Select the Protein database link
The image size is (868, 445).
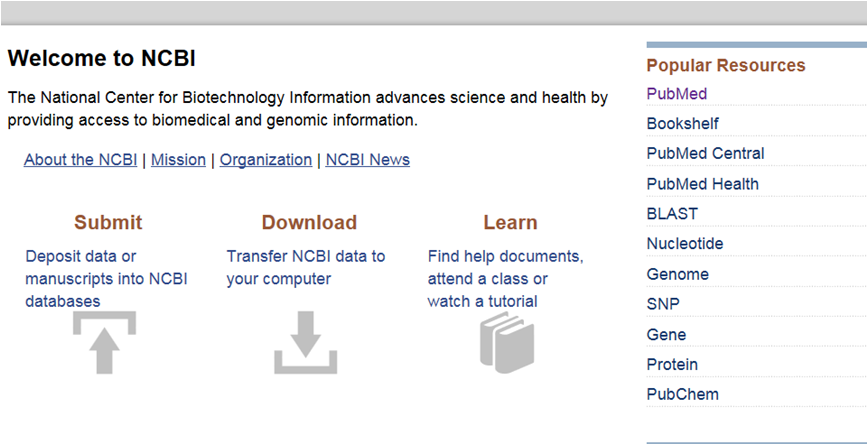click(x=672, y=364)
